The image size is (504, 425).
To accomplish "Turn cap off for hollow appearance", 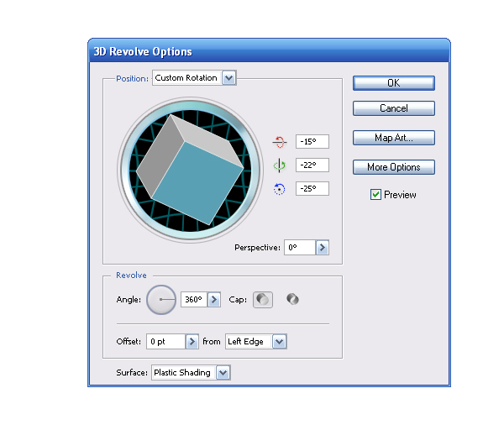I will 292,300.
